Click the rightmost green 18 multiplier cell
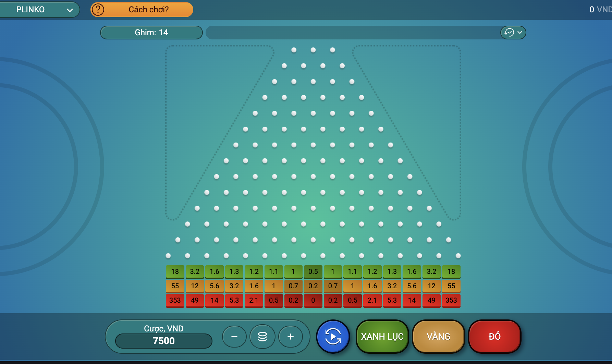Screen dimensions: 612x364 click(451, 271)
